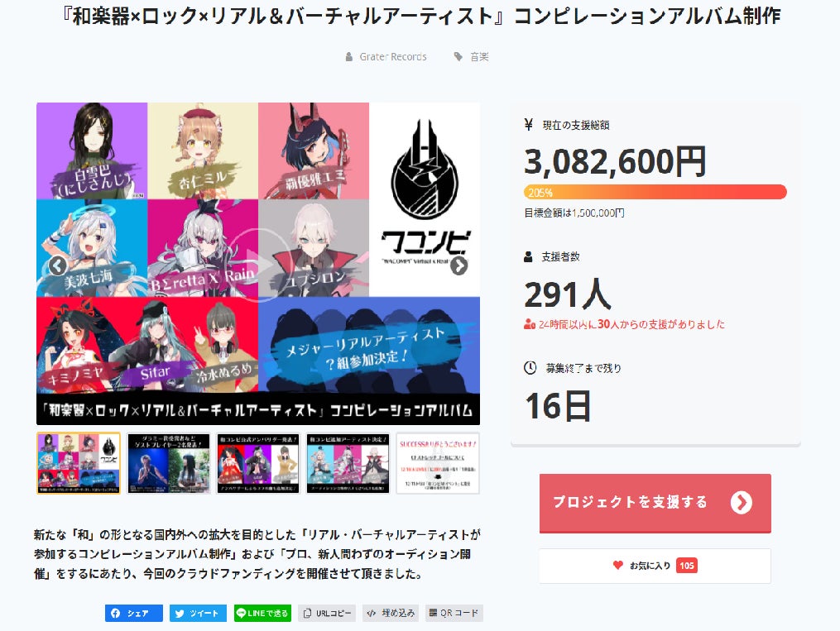Select third thumbnail with ambassador announcement
This screenshot has height=631, width=840.
[x=258, y=463]
